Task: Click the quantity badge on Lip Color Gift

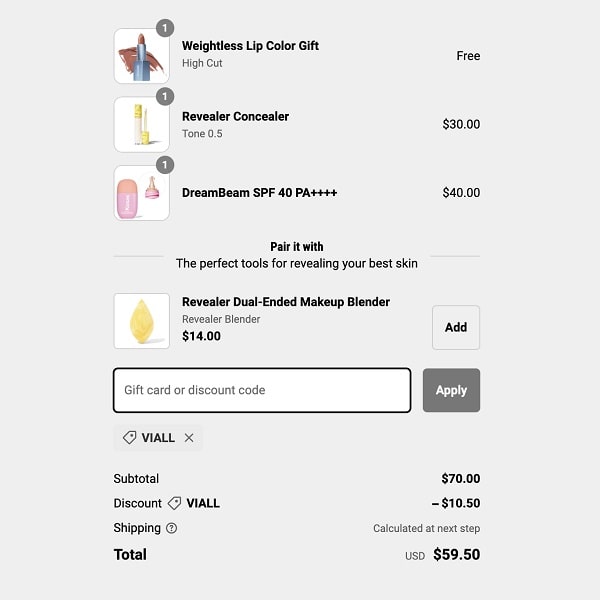Action: coord(165,28)
